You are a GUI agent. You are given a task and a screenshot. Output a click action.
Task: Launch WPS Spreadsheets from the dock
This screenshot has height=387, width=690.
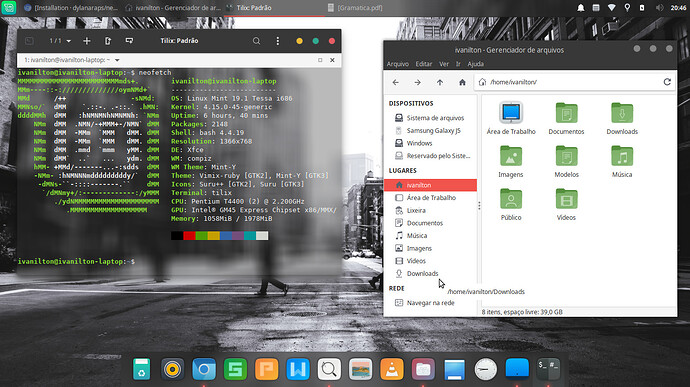coord(235,369)
